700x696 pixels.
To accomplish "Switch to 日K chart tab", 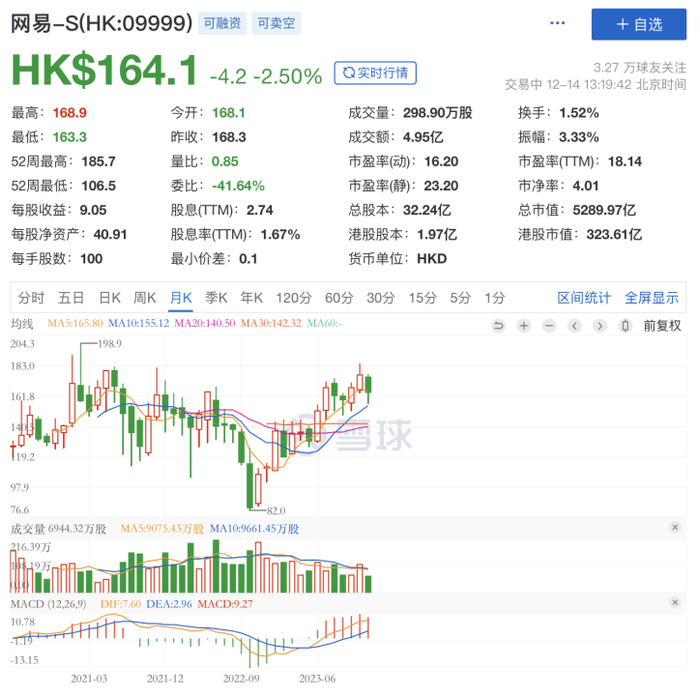I will [109, 297].
